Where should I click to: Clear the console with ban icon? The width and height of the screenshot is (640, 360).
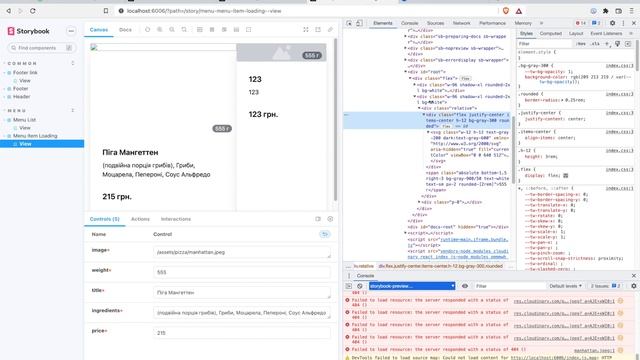tap(360, 286)
